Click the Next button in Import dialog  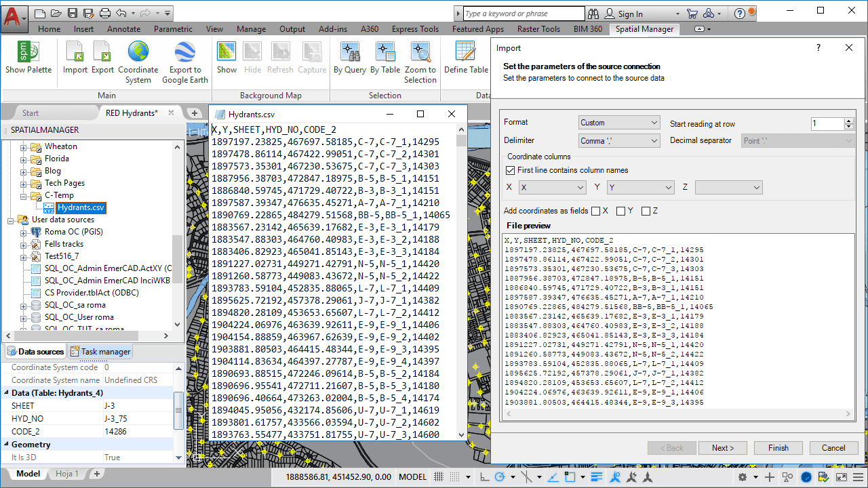(723, 448)
